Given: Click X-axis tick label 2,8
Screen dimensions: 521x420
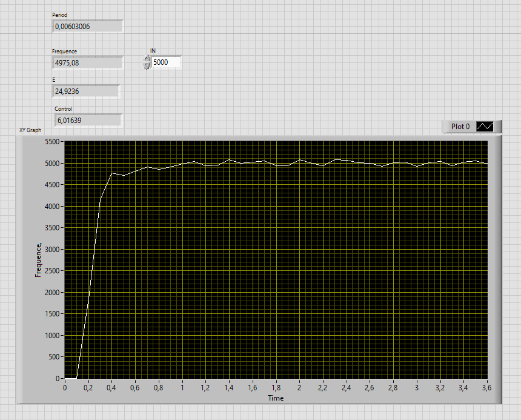Looking at the screenshot, I should (393, 388).
